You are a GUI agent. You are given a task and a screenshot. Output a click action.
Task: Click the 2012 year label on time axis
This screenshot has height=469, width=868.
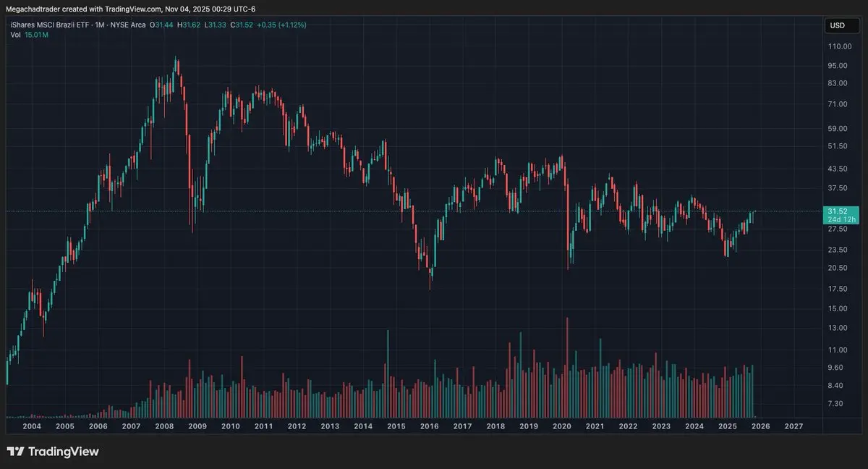coord(297,427)
